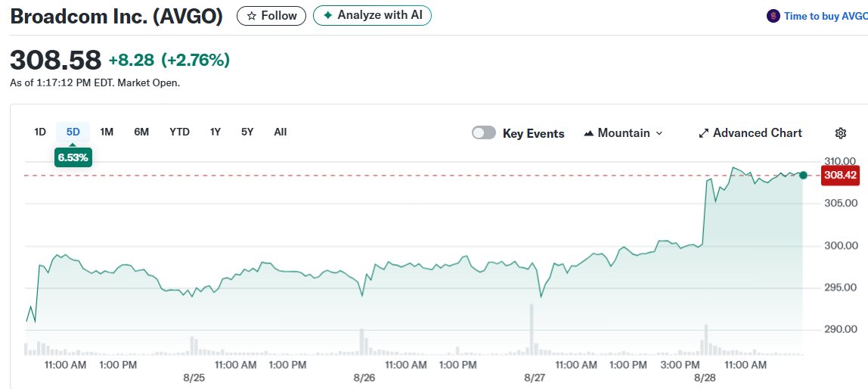The image size is (868, 389).
Task: Click the 6.53% performance badge
Action: pos(73,157)
